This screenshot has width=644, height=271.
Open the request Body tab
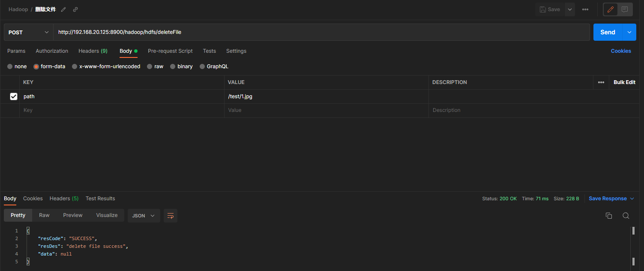coord(128,51)
